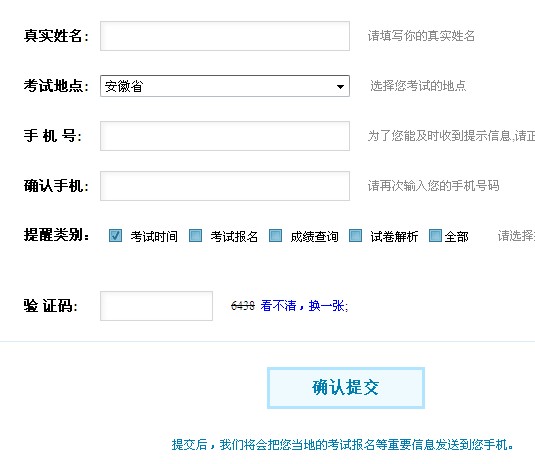Click the 验证码 input box

(x=156, y=306)
